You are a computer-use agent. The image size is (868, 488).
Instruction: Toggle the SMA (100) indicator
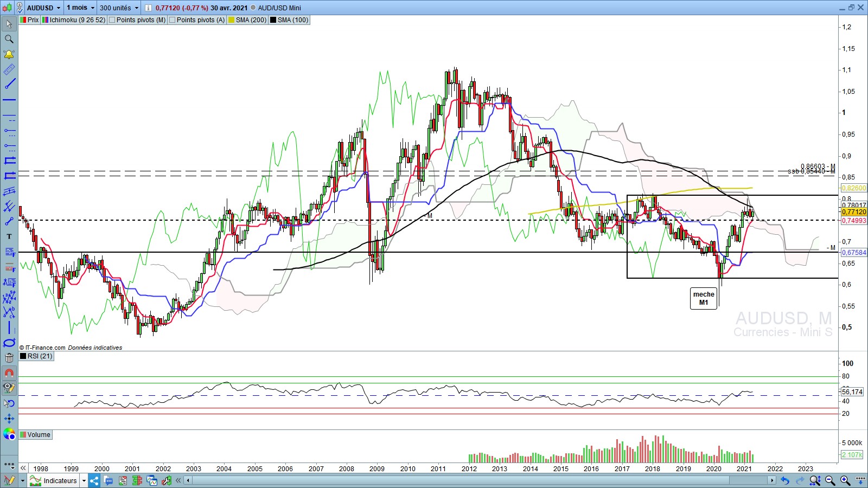[x=289, y=20]
